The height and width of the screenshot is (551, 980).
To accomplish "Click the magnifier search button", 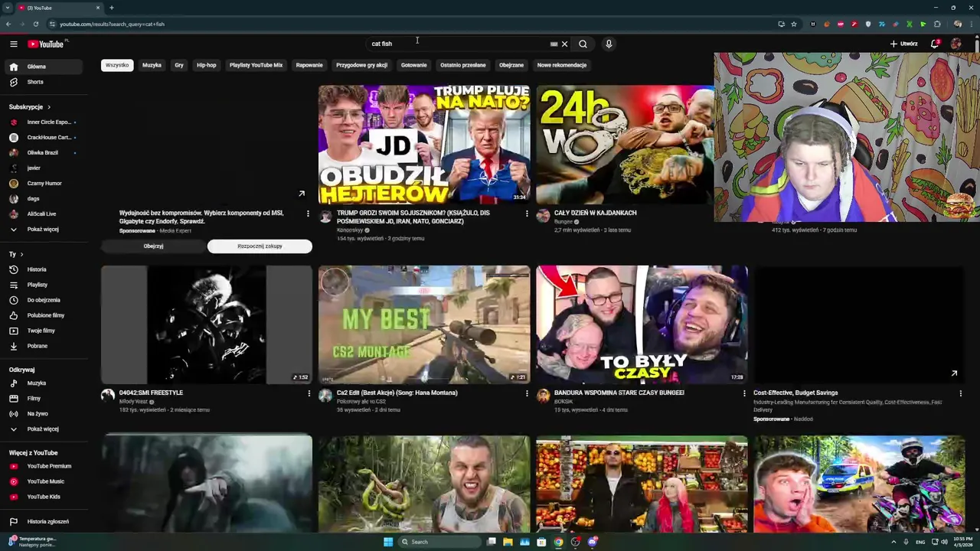I will pyautogui.click(x=583, y=44).
